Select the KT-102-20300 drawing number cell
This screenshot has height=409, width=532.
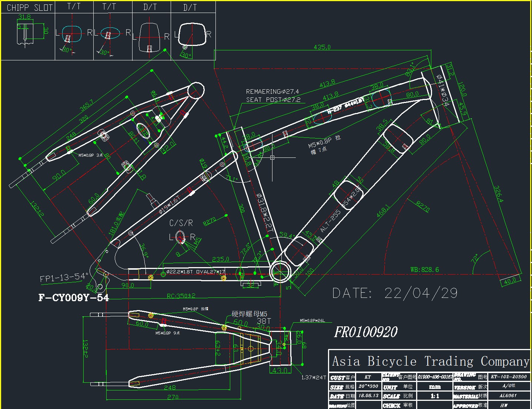coord(509,377)
